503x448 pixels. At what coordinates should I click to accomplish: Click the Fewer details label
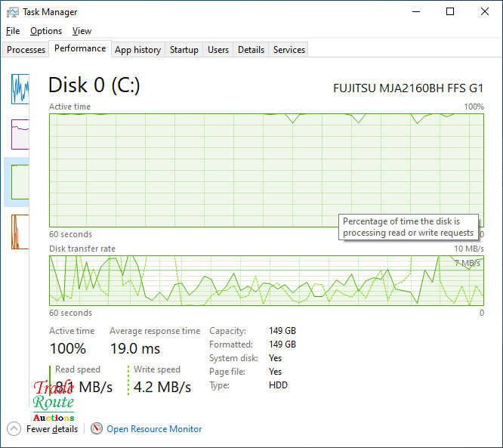[x=52, y=429]
